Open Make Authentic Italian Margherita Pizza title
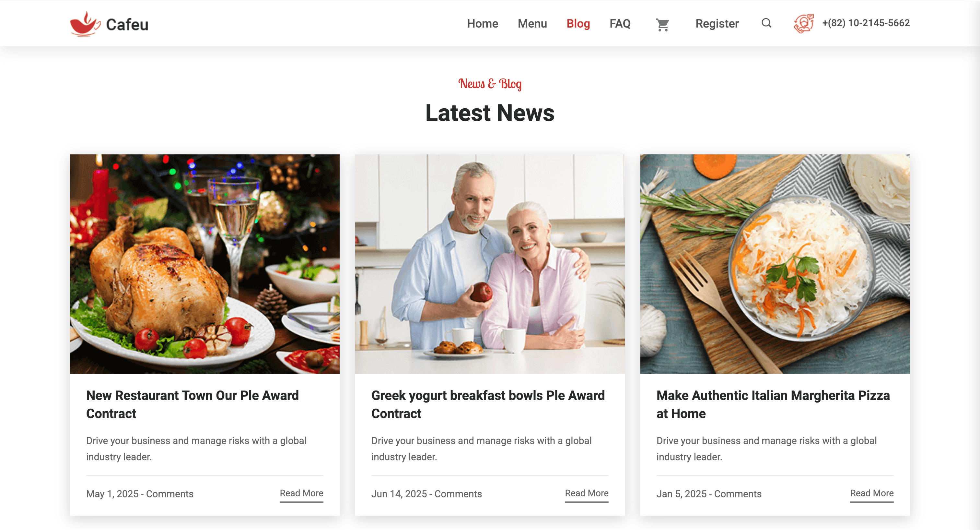This screenshot has width=980, height=530. pos(773,404)
